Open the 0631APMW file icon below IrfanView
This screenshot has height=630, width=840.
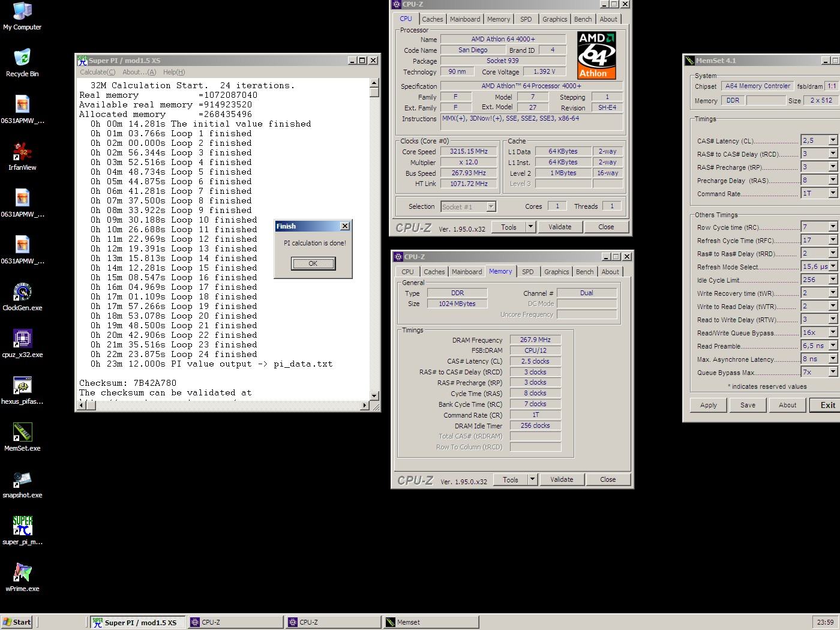point(22,203)
